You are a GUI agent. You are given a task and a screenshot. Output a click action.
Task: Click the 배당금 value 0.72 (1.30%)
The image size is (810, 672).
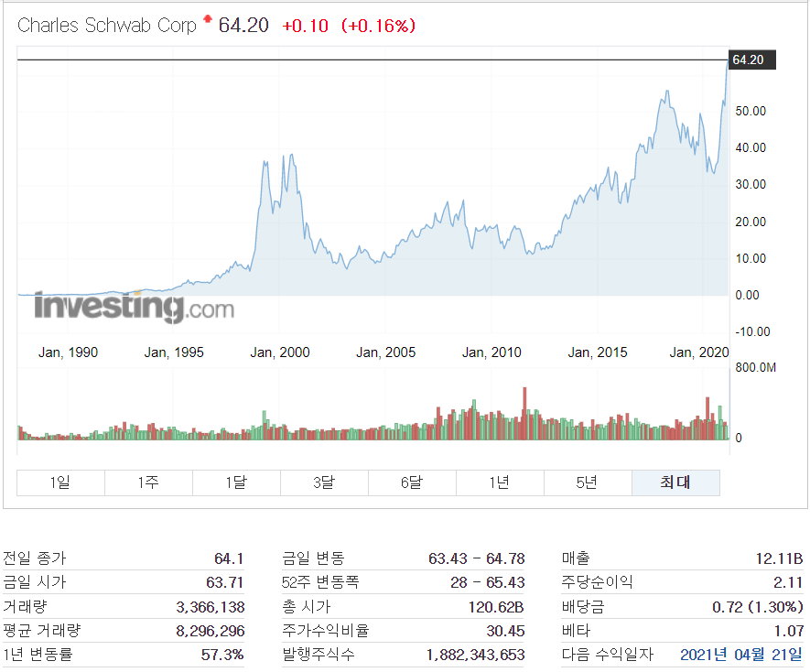[x=758, y=607]
